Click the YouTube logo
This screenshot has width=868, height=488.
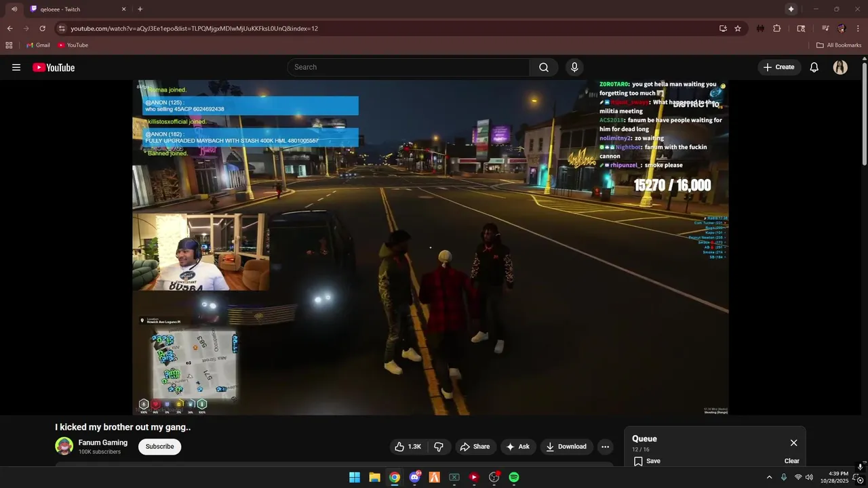coord(54,67)
